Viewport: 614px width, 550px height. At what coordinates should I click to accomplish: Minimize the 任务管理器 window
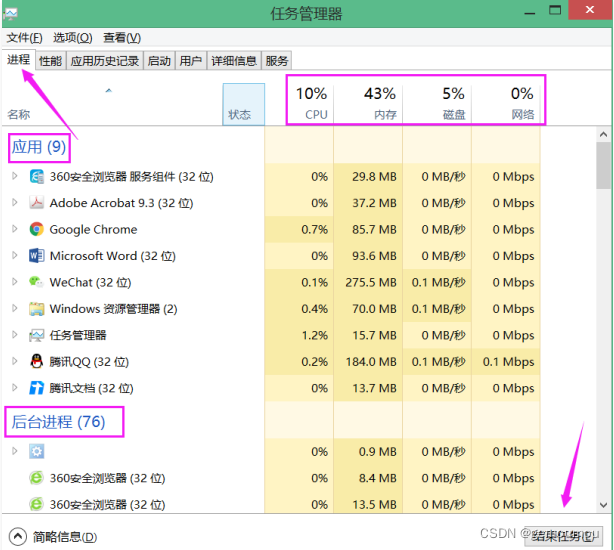[530, 12]
